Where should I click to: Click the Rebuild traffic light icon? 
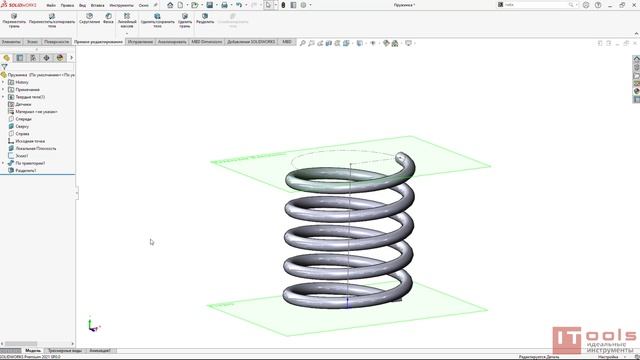283,5
